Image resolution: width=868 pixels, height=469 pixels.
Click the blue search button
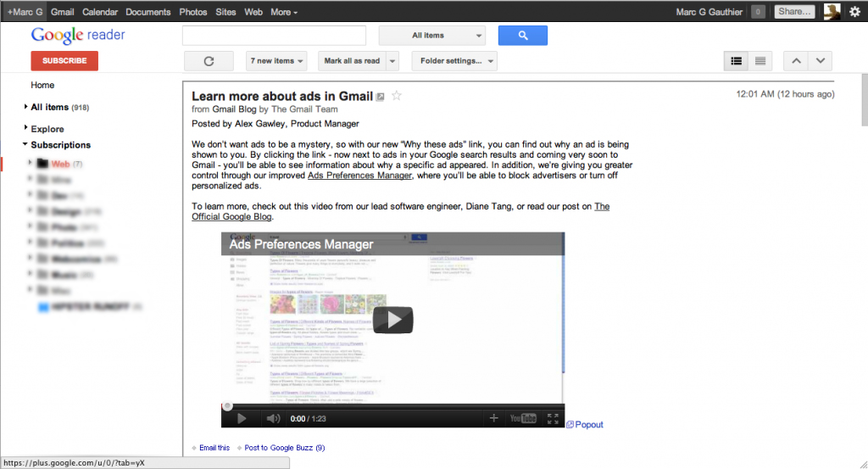tap(522, 36)
